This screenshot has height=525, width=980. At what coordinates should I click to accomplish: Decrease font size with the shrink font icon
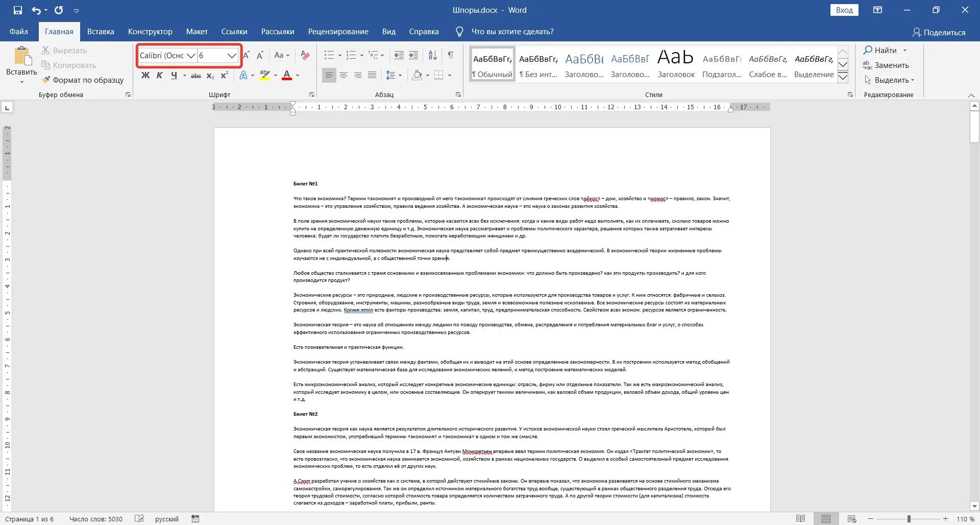(260, 55)
